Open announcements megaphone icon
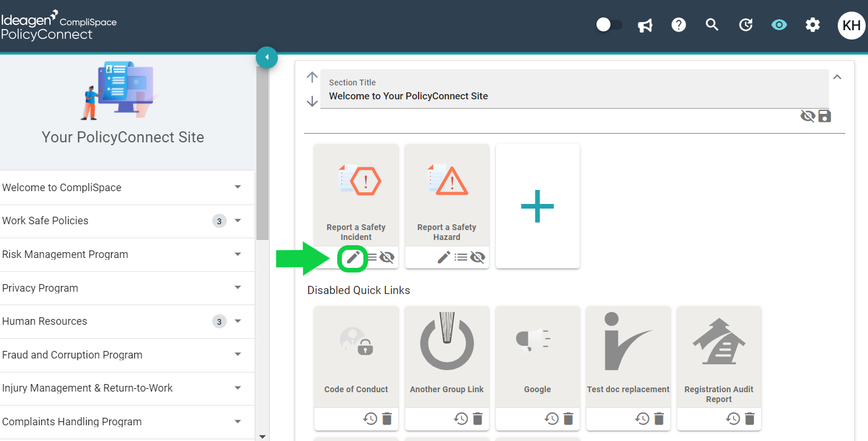 (x=645, y=25)
